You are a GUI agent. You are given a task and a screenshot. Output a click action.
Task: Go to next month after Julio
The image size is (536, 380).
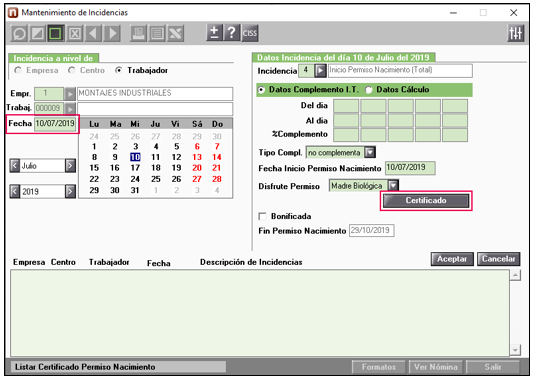click(x=70, y=166)
